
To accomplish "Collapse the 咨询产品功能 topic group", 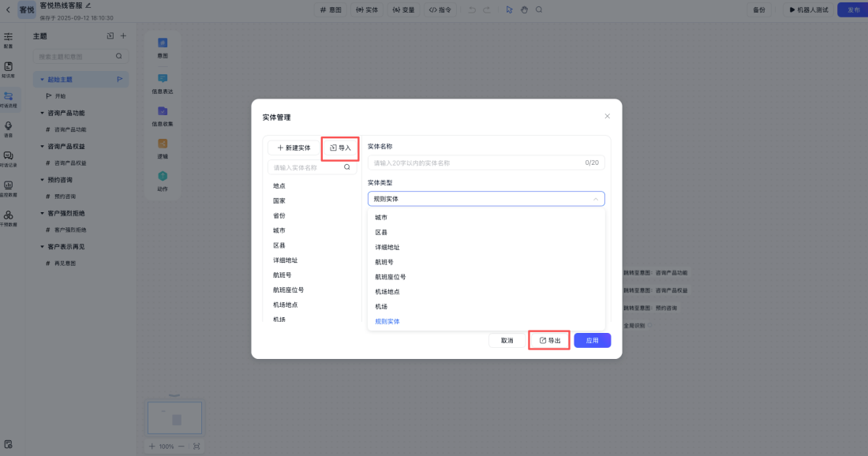I will click(39, 113).
